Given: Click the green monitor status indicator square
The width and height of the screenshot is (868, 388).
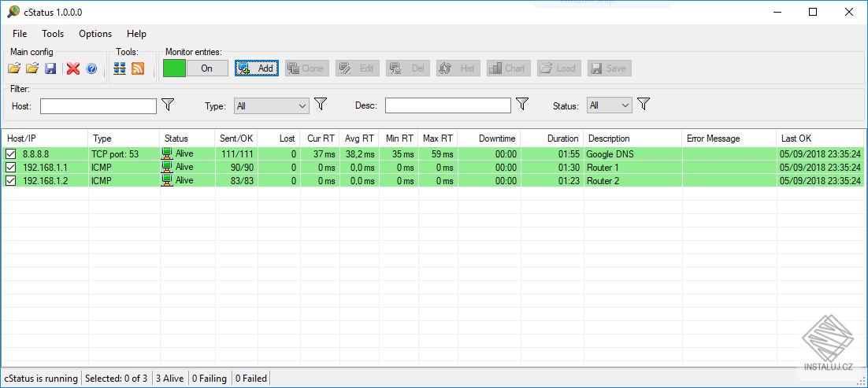Looking at the screenshot, I should point(174,68).
